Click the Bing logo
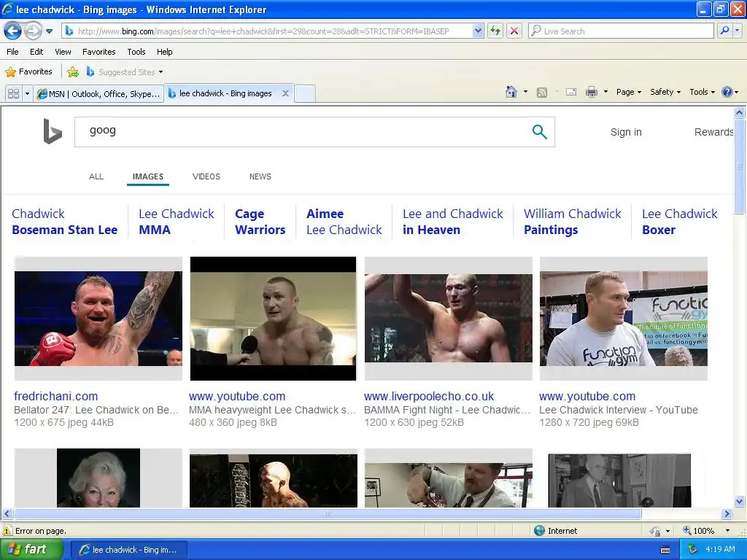The width and height of the screenshot is (747, 560). pos(53,131)
